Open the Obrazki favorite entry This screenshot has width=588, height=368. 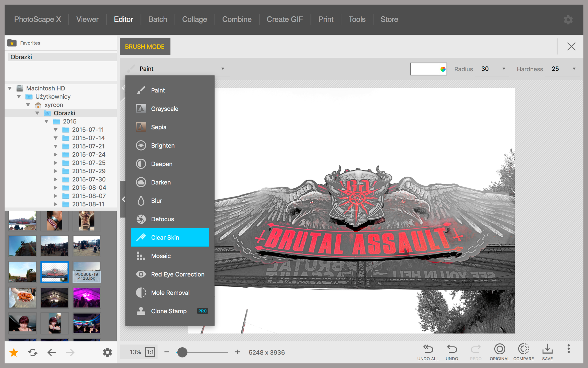(62, 57)
